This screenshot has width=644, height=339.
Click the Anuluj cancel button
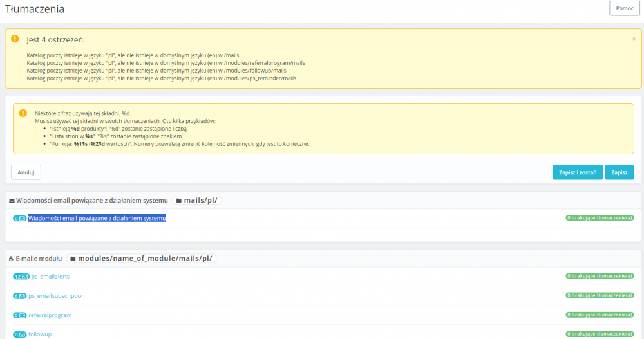click(26, 172)
